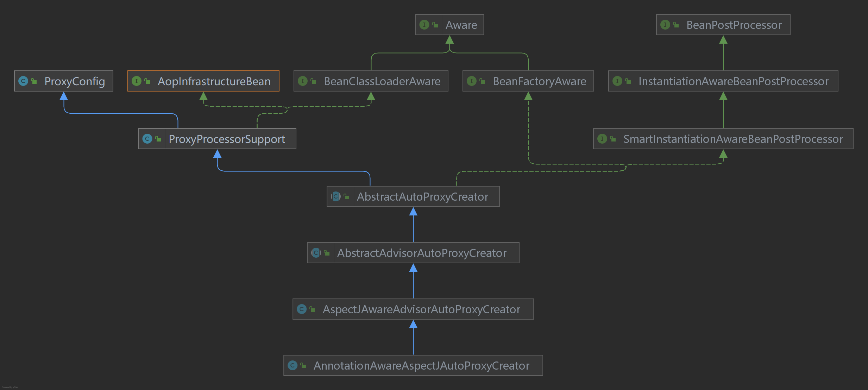The height and width of the screenshot is (390, 868).
Task: Click the public lock icon on the SmartInstantiationAwareBeanPostProcessor node
Action: tap(613, 139)
